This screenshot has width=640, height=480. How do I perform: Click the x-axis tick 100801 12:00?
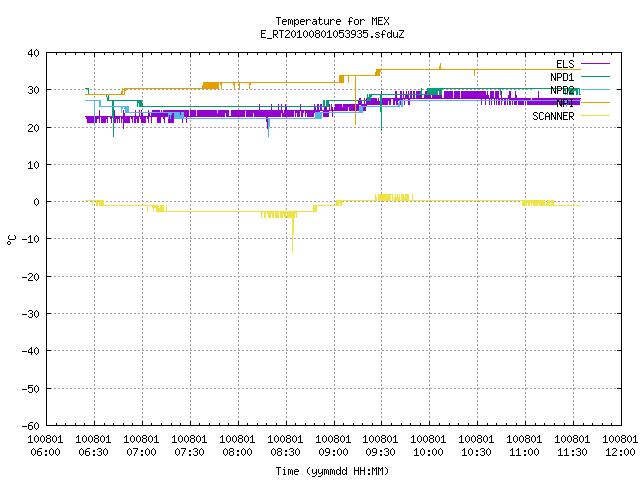(x=620, y=445)
